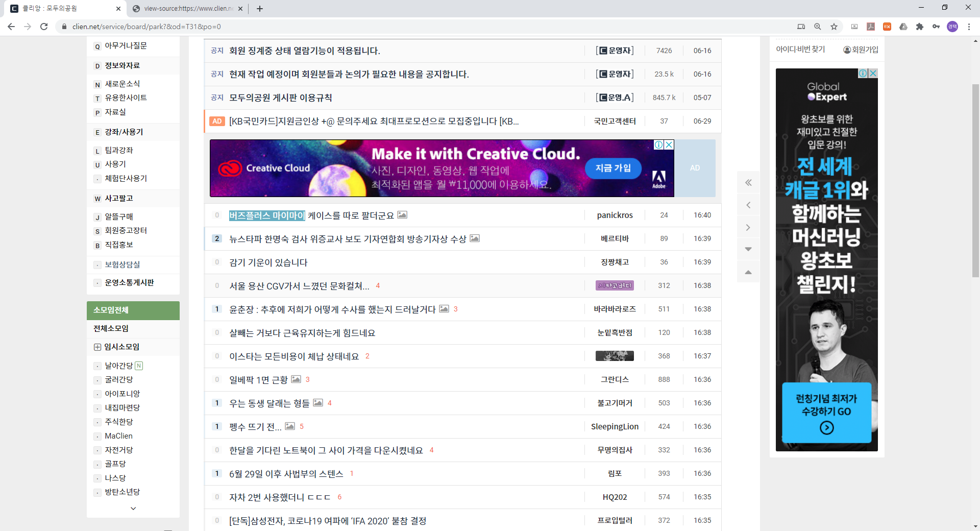The image size is (980, 531).
Task: Click the 회원가입 user icon link
Action: click(x=861, y=50)
